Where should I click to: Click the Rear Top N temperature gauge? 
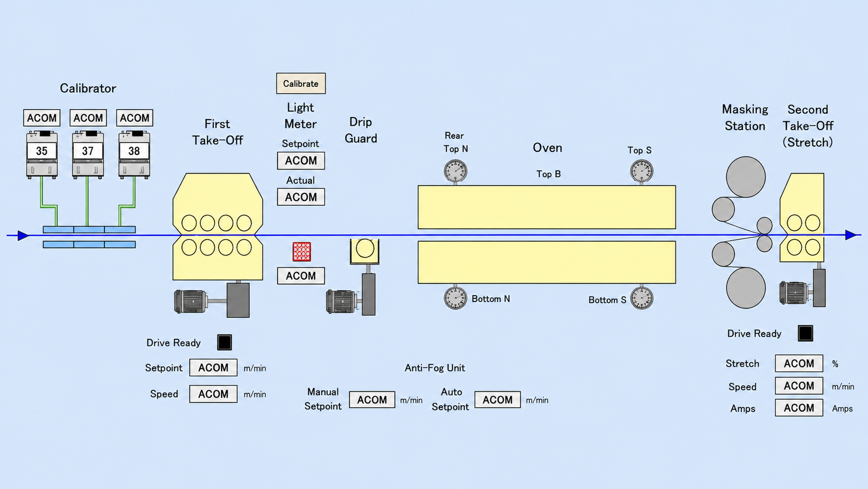pyautogui.click(x=455, y=171)
